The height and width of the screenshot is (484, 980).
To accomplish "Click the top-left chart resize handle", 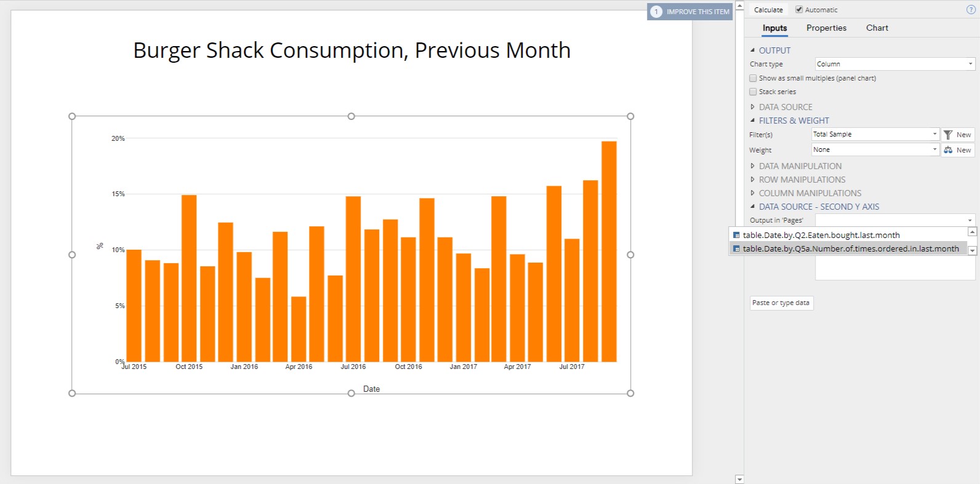I will [x=72, y=116].
